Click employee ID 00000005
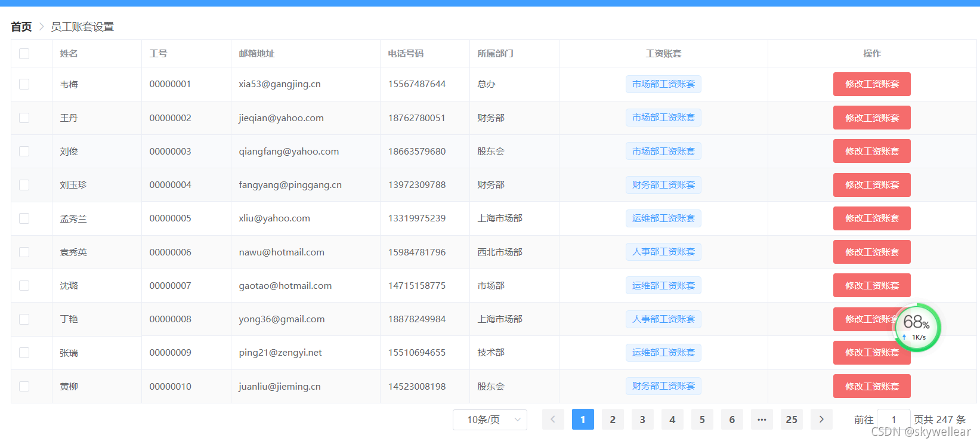The image size is (980, 444). (171, 218)
